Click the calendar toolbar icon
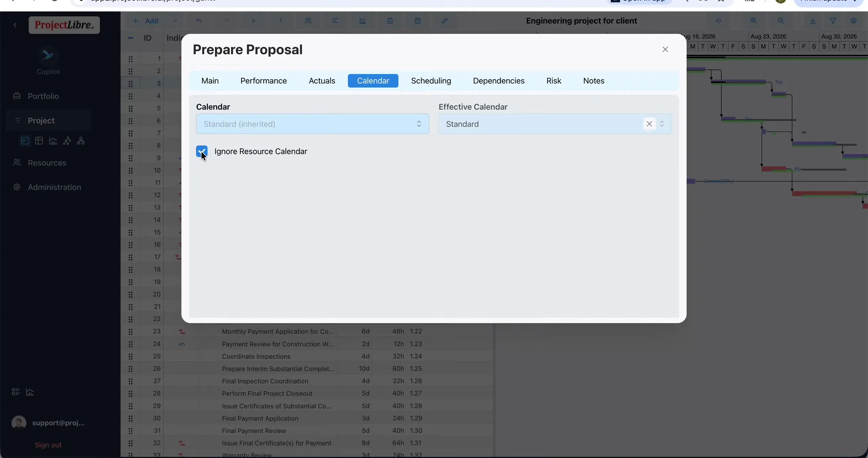This screenshot has width=868, height=458. (417, 21)
